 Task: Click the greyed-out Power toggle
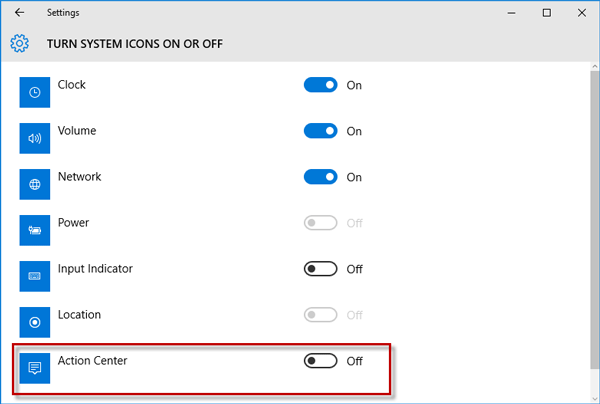click(x=321, y=223)
